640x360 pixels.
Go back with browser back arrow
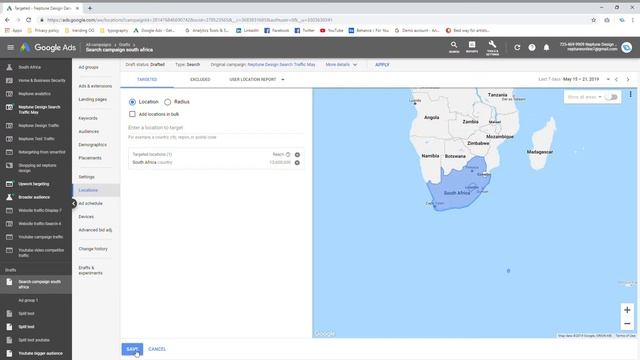tap(7, 20)
